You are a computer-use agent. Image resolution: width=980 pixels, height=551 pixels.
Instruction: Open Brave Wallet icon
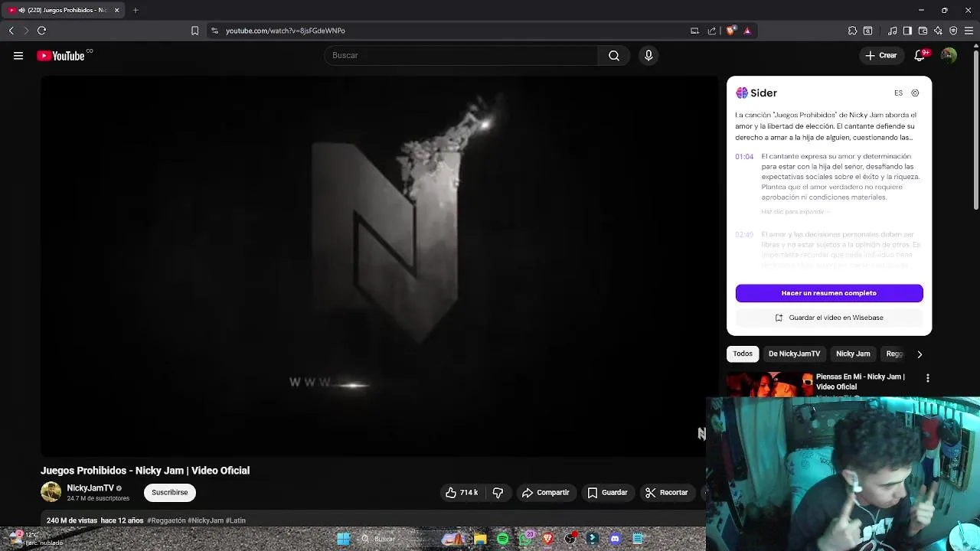[x=923, y=31]
